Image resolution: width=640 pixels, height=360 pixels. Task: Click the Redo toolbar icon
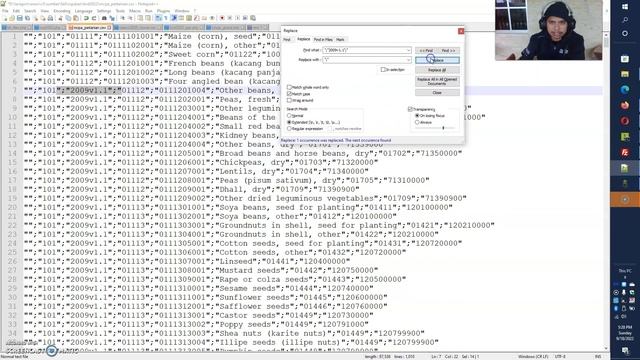coord(94,18)
